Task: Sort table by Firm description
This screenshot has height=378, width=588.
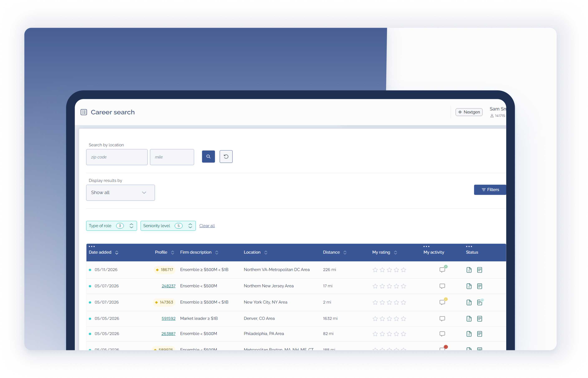Action: tap(217, 253)
